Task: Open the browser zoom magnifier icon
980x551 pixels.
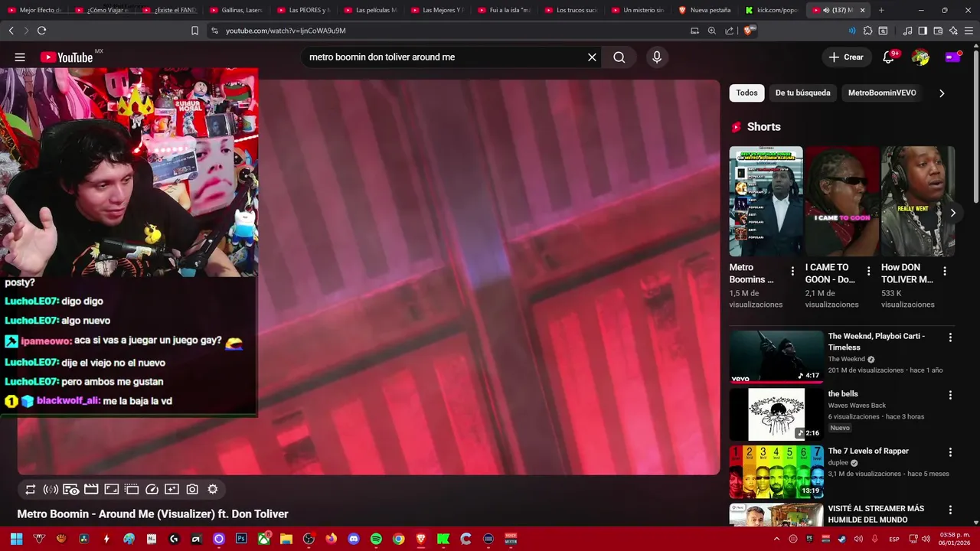Action: (x=712, y=31)
